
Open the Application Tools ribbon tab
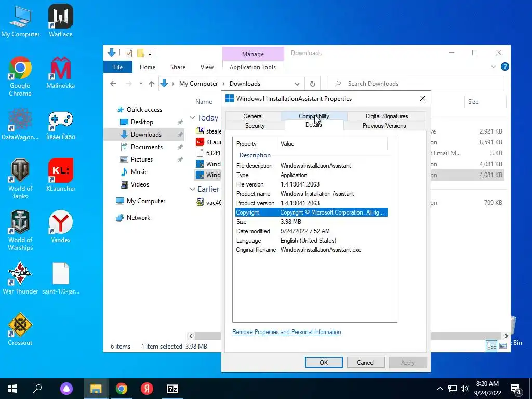point(253,67)
